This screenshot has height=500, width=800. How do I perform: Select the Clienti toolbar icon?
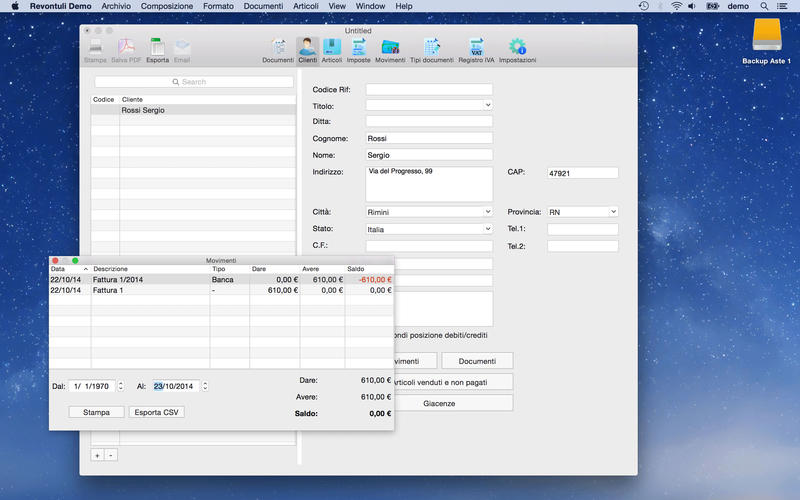click(307, 48)
